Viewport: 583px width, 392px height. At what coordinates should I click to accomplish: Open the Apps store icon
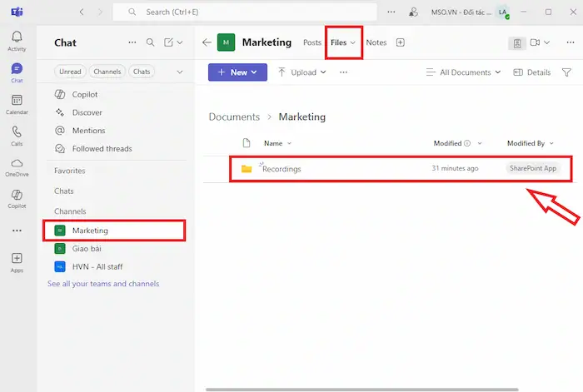click(x=17, y=262)
